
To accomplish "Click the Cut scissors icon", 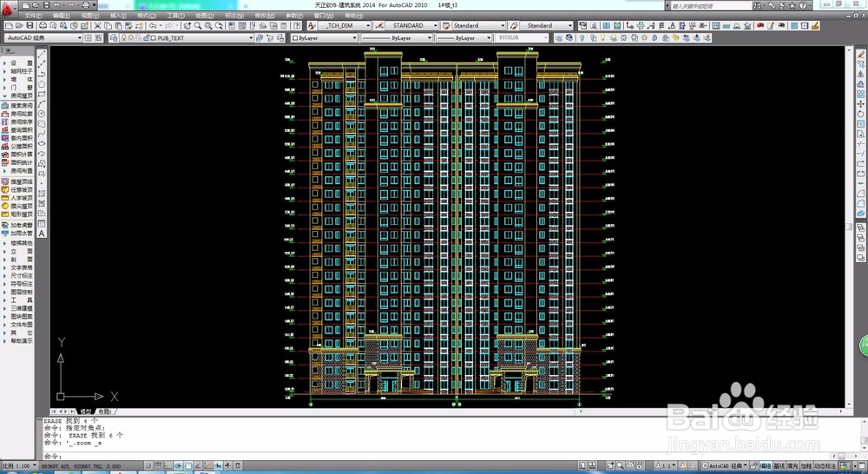I will [97, 25].
